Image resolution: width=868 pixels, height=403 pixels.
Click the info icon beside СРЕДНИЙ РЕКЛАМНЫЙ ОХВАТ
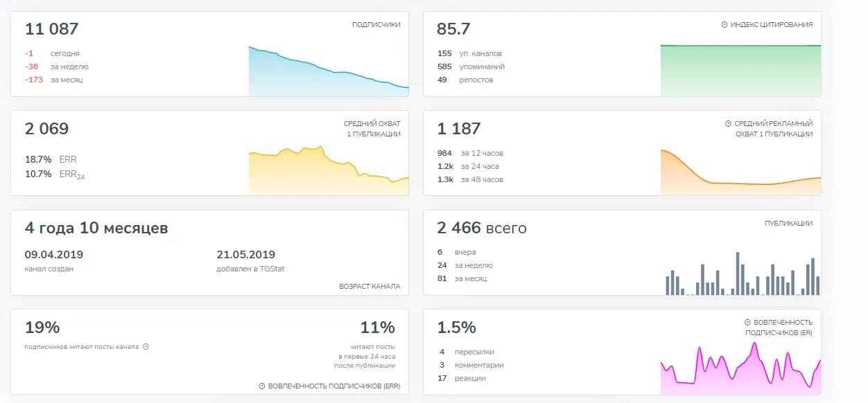pyautogui.click(x=728, y=124)
